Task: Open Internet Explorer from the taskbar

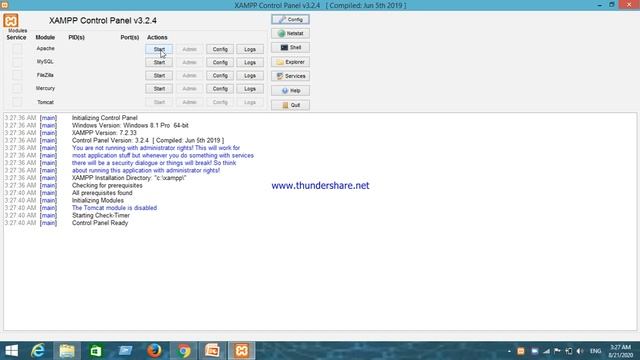Action: (38, 351)
